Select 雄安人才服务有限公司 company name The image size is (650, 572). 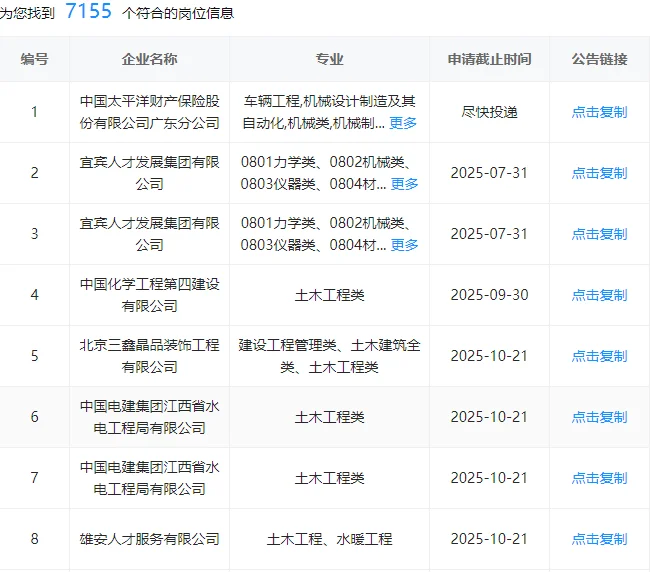click(x=149, y=539)
